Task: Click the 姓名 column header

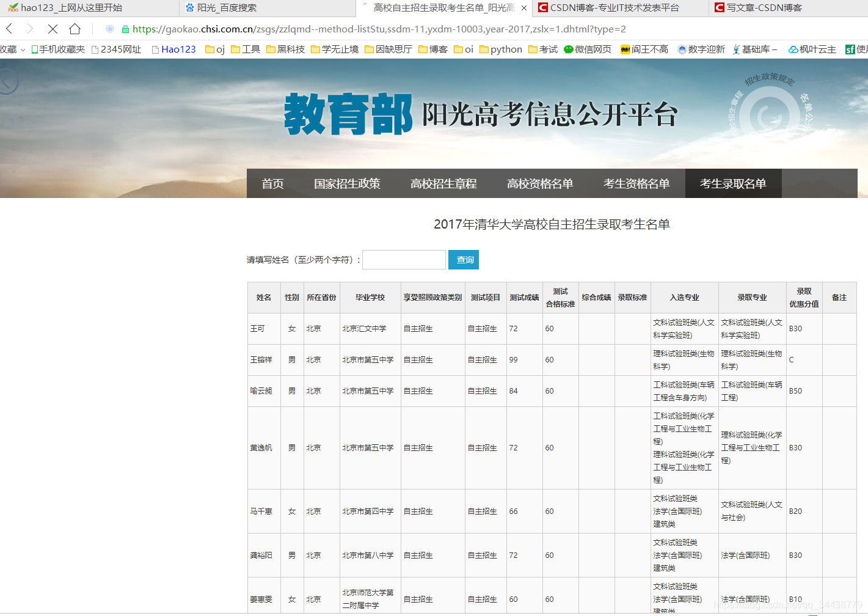Action: coord(264,298)
